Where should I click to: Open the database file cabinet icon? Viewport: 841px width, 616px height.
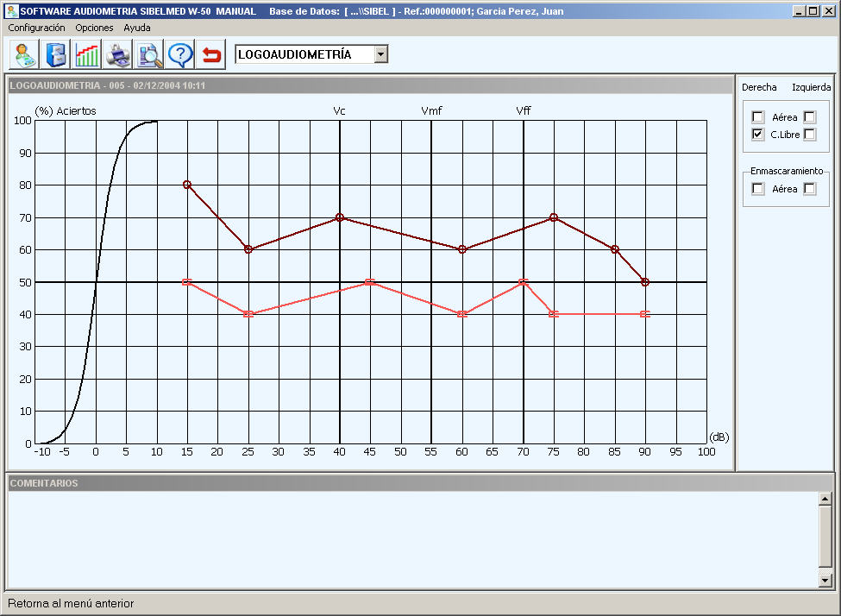[x=54, y=54]
